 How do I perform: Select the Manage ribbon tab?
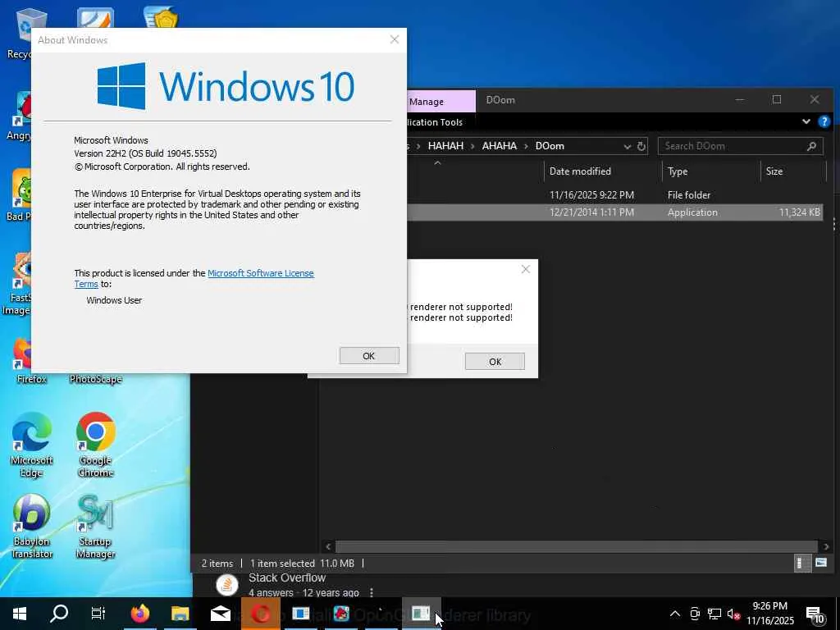pos(441,101)
